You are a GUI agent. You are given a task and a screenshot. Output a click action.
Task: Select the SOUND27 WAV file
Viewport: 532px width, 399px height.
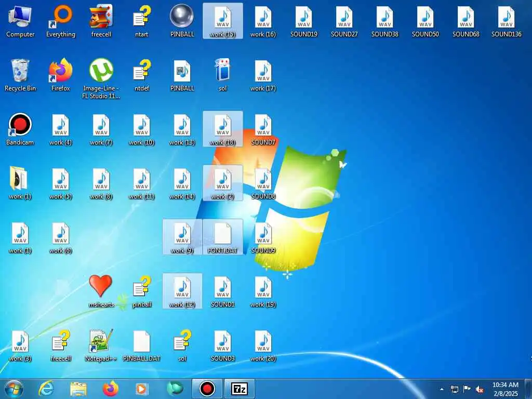coord(344,21)
